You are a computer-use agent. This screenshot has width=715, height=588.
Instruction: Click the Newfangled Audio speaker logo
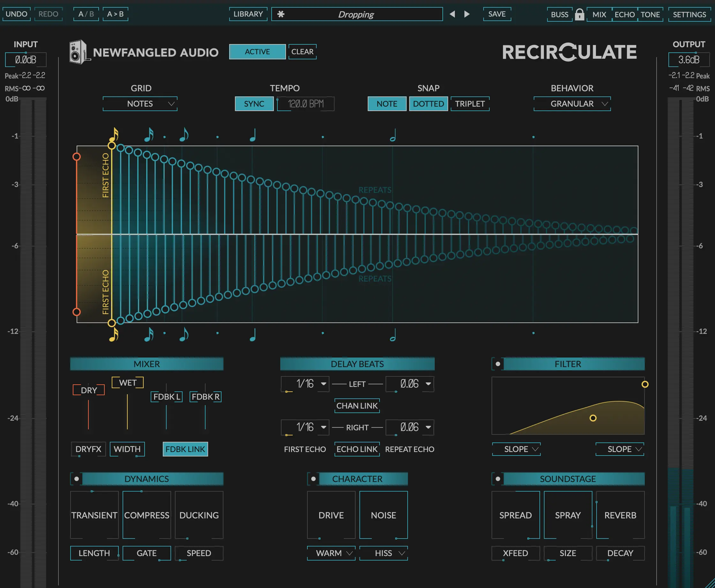(78, 52)
